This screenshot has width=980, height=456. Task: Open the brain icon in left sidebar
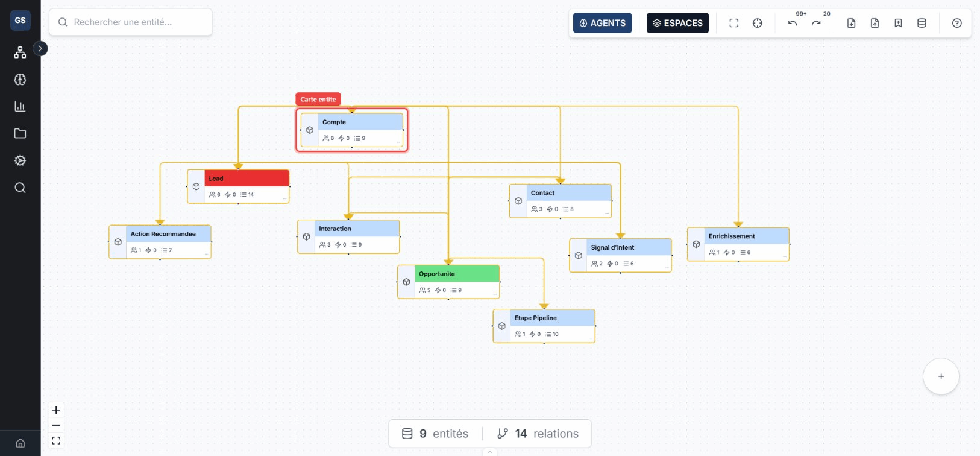coord(20,80)
